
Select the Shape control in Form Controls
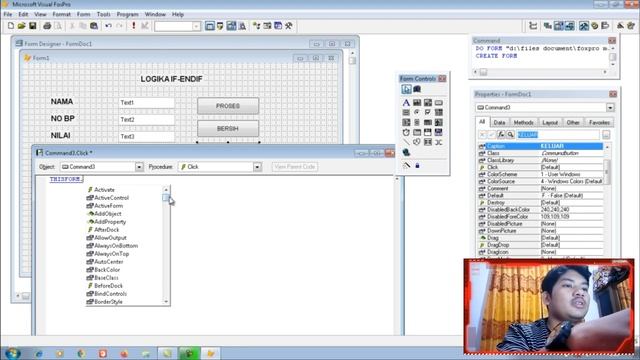tap(417, 142)
